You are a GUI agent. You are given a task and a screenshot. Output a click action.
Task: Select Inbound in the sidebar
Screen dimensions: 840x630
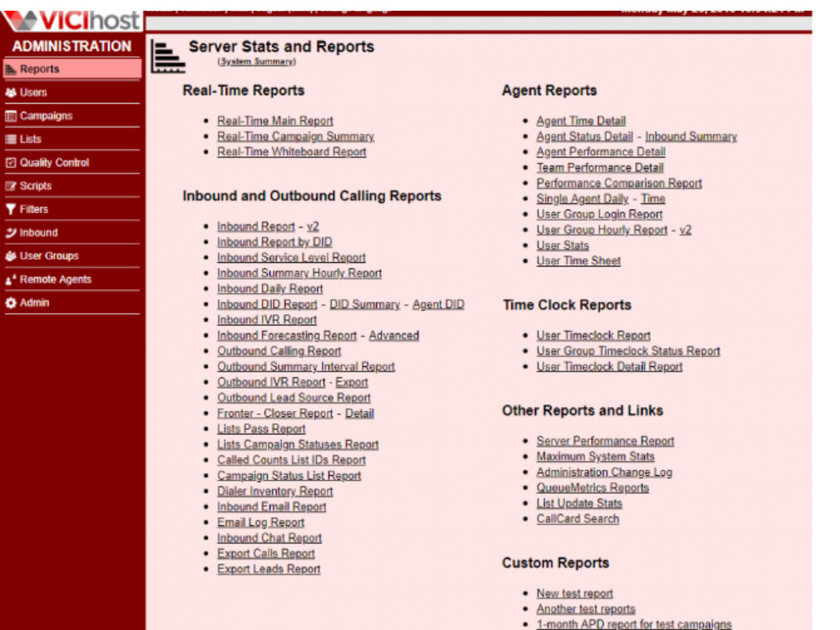72,233
